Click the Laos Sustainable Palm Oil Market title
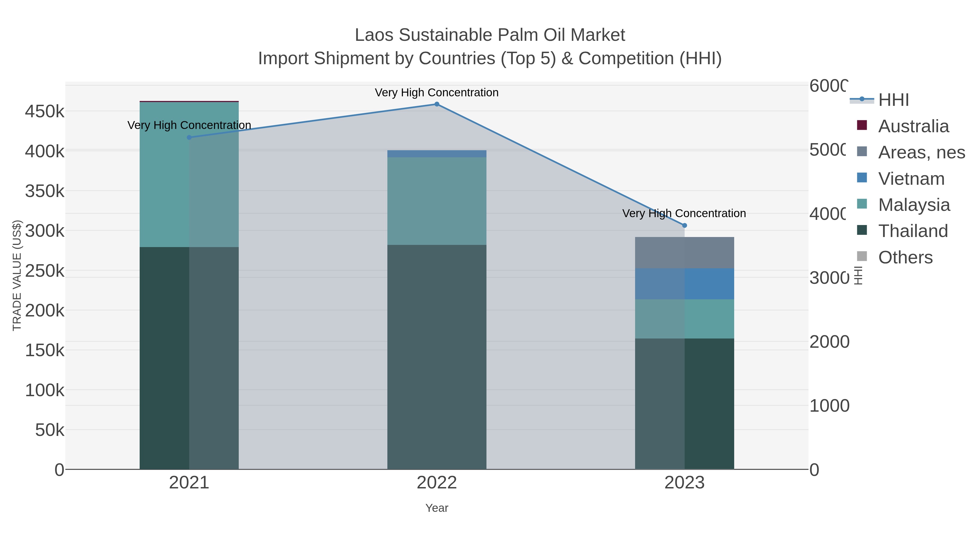980x551 pixels. (x=490, y=35)
